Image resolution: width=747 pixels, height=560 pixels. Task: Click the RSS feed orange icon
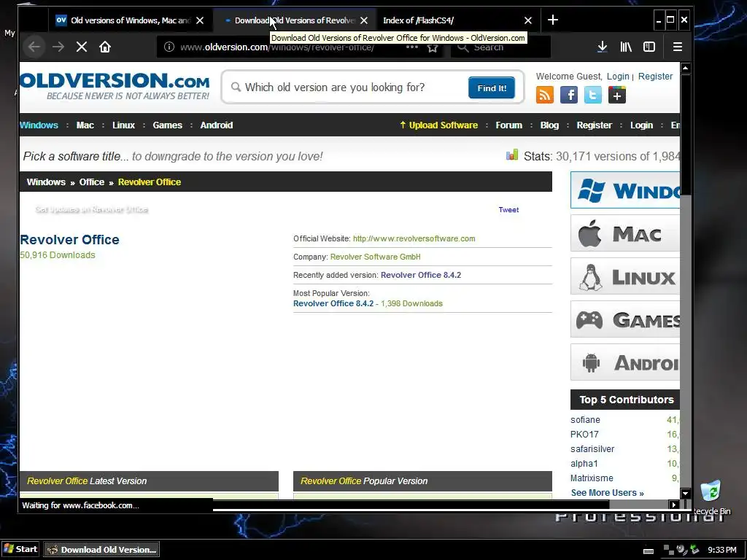[544, 95]
